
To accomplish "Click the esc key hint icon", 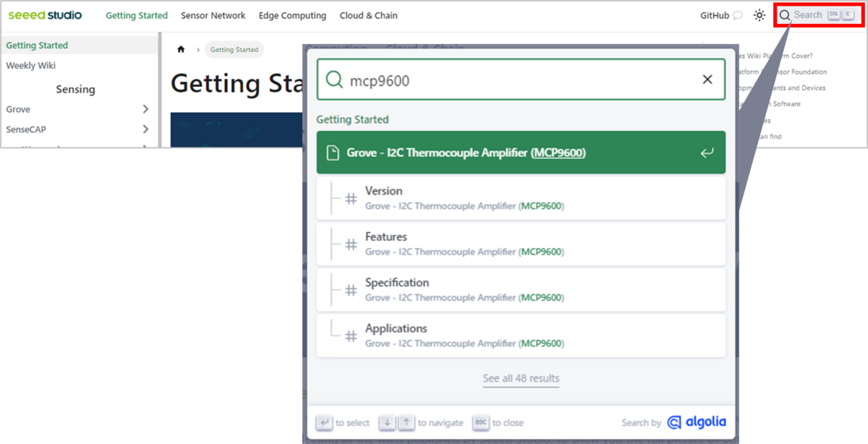I will [x=480, y=422].
